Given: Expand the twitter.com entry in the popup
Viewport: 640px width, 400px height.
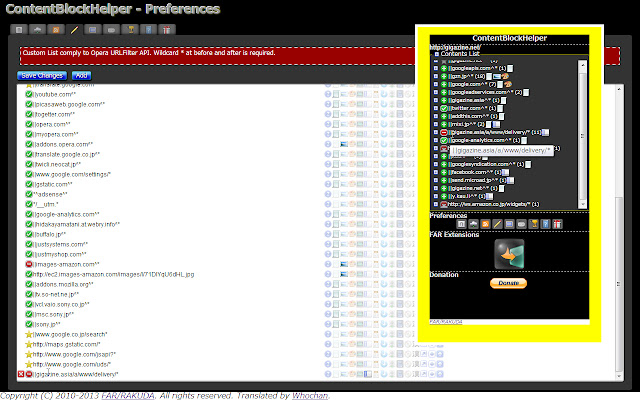Looking at the screenshot, I should click(x=436, y=108).
